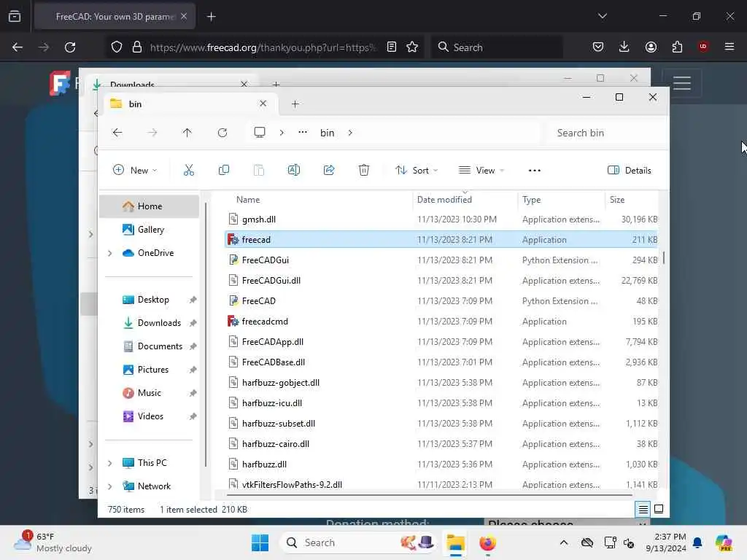Open the See more ellipsis menu
The width and height of the screenshot is (747, 560).
click(535, 171)
